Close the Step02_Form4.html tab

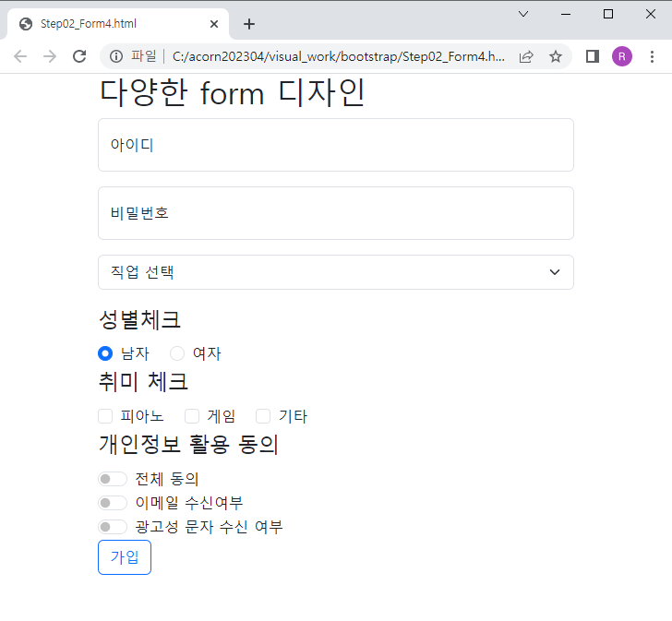[214, 24]
